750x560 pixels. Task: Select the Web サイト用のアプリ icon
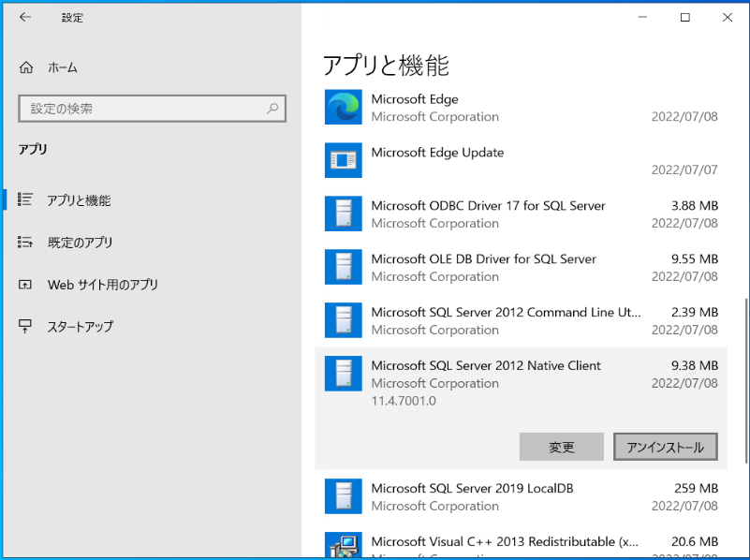[25, 285]
